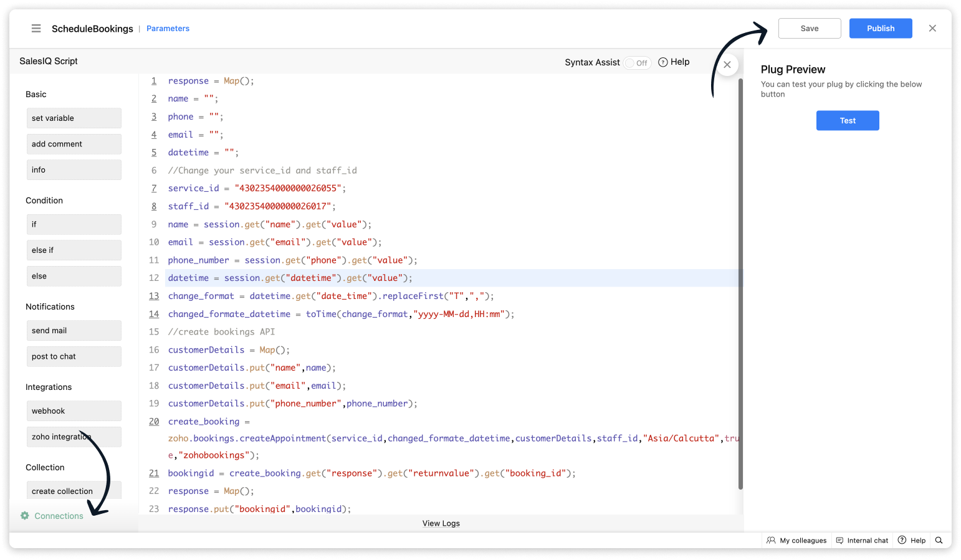Publish the ScheduleBookings plug

880,29
